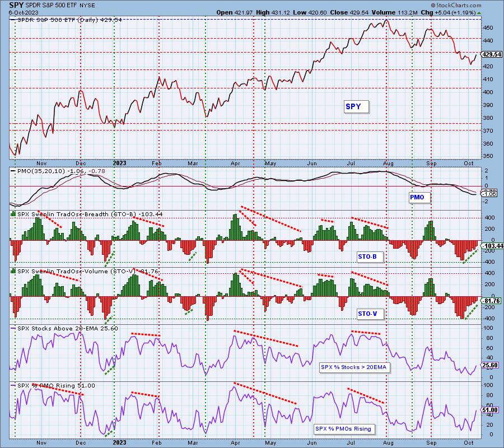Click the 51.00 axis tag

[x=490, y=410]
